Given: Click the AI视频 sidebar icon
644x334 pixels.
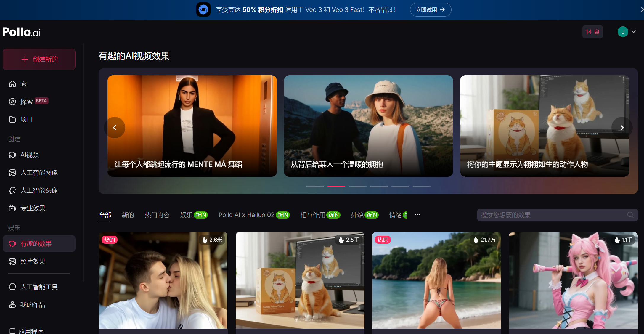Looking at the screenshot, I should [12, 155].
